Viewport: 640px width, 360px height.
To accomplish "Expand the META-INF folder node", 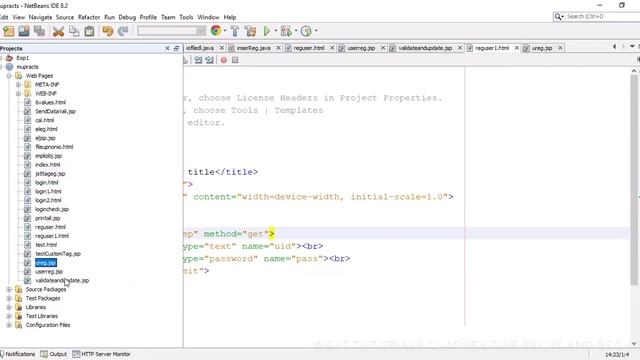I will tap(18, 84).
